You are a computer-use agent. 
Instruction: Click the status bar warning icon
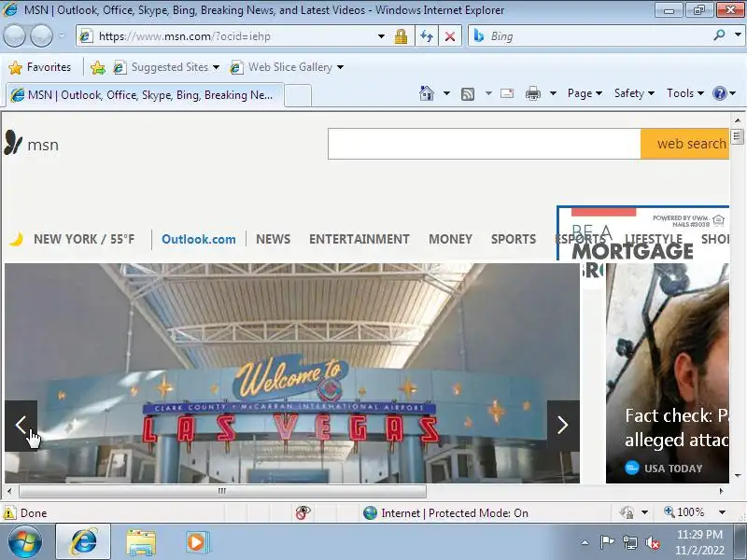tap(9, 512)
